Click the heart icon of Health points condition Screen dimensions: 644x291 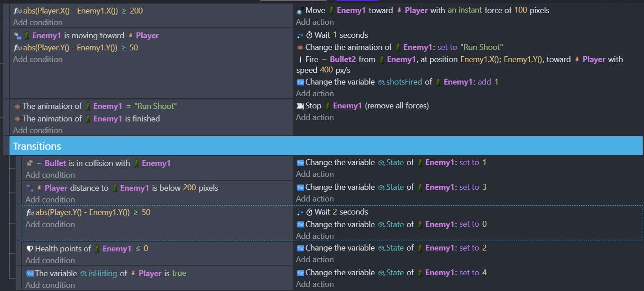point(30,249)
